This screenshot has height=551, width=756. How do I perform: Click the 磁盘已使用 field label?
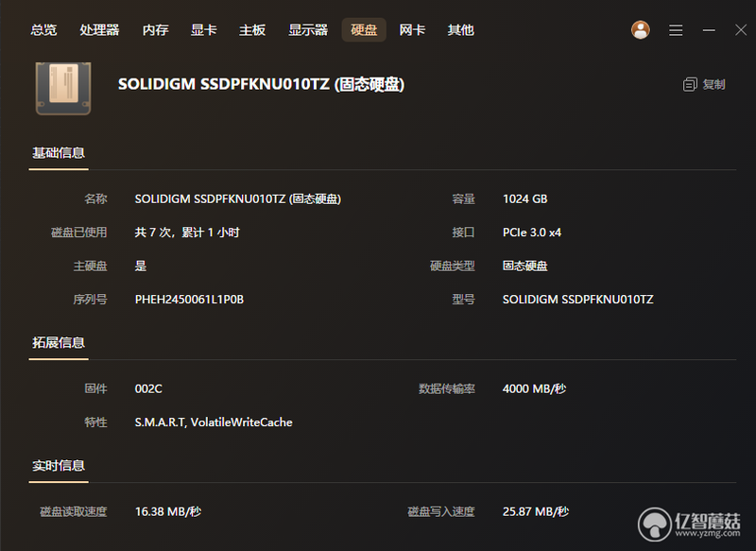coord(79,232)
